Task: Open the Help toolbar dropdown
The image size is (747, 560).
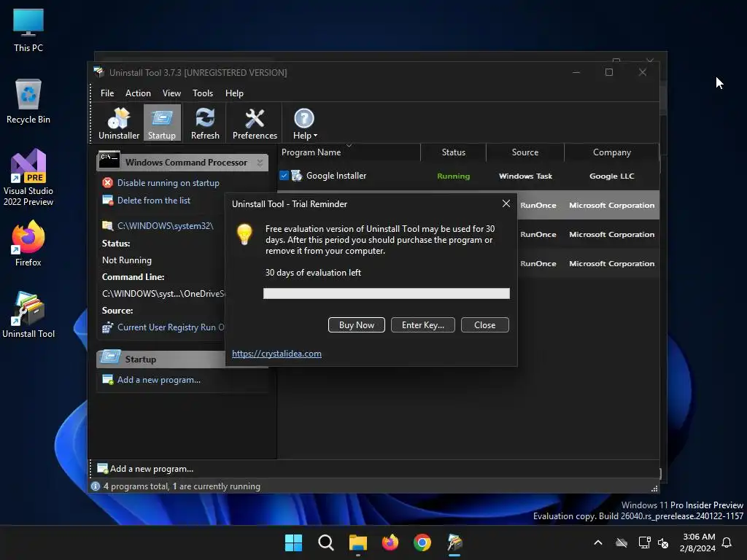Action: pos(304,123)
